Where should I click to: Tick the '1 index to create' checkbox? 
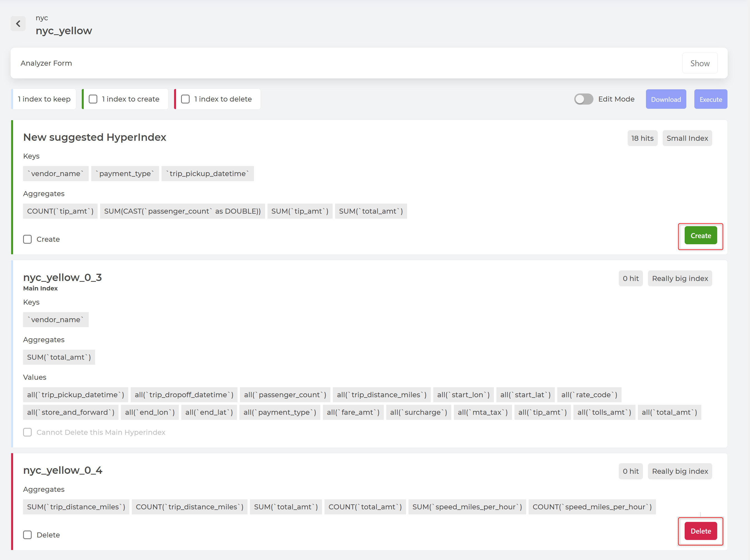tap(93, 99)
